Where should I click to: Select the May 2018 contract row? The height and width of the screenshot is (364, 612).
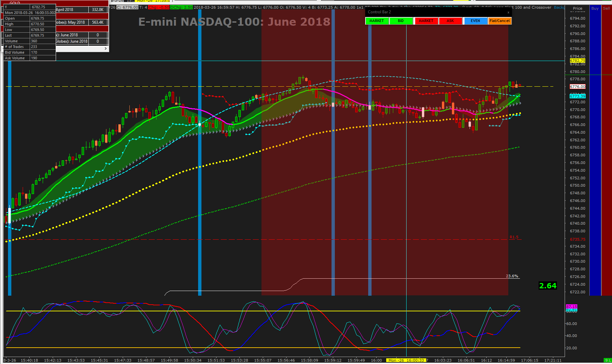(x=82, y=22)
